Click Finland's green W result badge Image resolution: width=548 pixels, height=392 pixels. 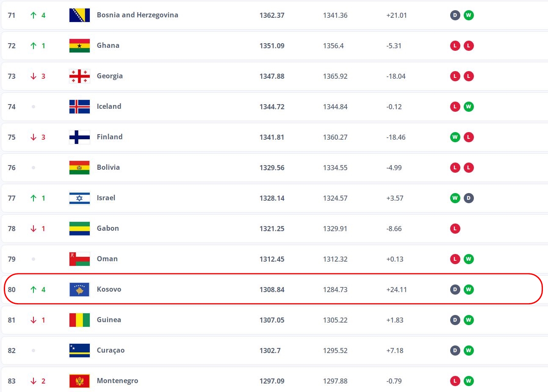tap(455, 137)
